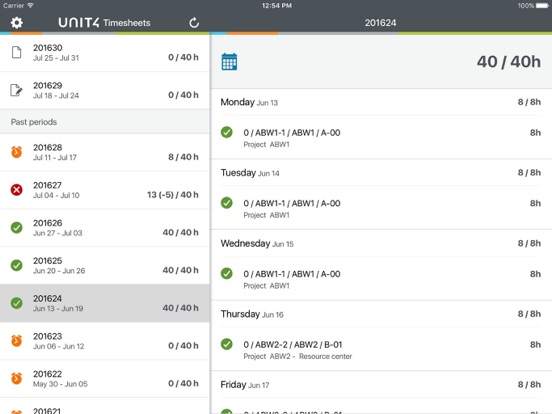
Task: Tap the Monday Jun 13 day header
Action: 381,102
